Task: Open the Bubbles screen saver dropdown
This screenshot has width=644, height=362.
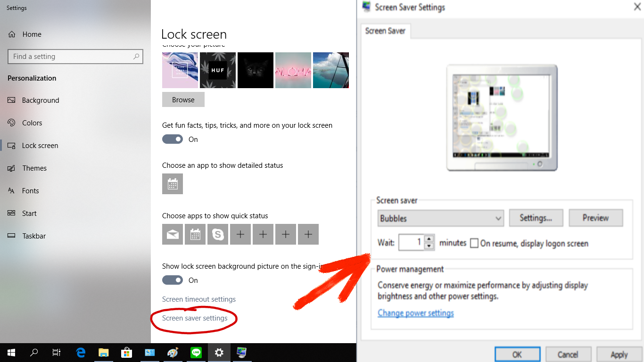Action: pyautogui.click(x=441, y=218)
